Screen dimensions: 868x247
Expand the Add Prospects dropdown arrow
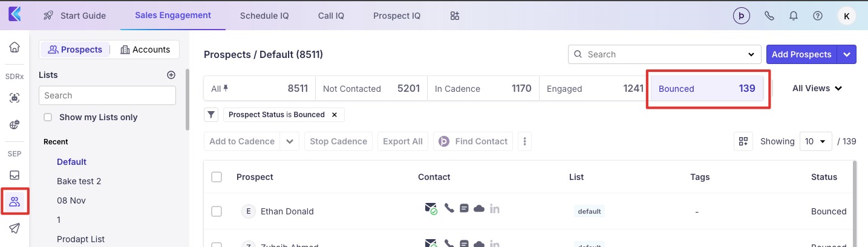[847, 54]
